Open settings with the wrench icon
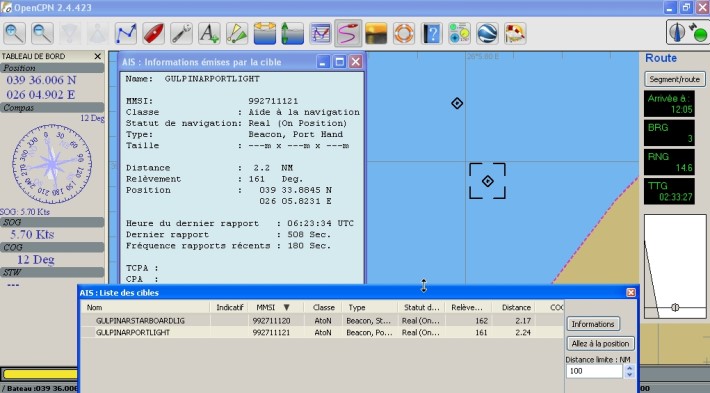 pos(181,33)
